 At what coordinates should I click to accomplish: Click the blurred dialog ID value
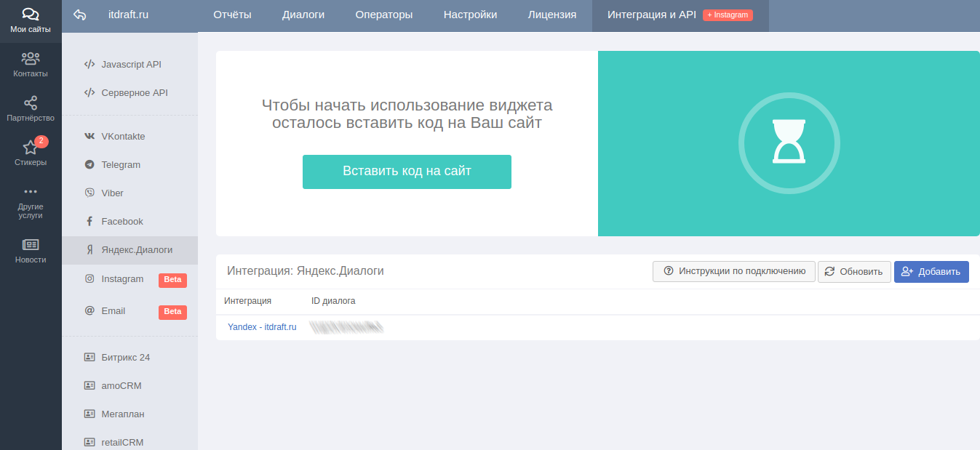pyautogui.click(x=347, y=327)
